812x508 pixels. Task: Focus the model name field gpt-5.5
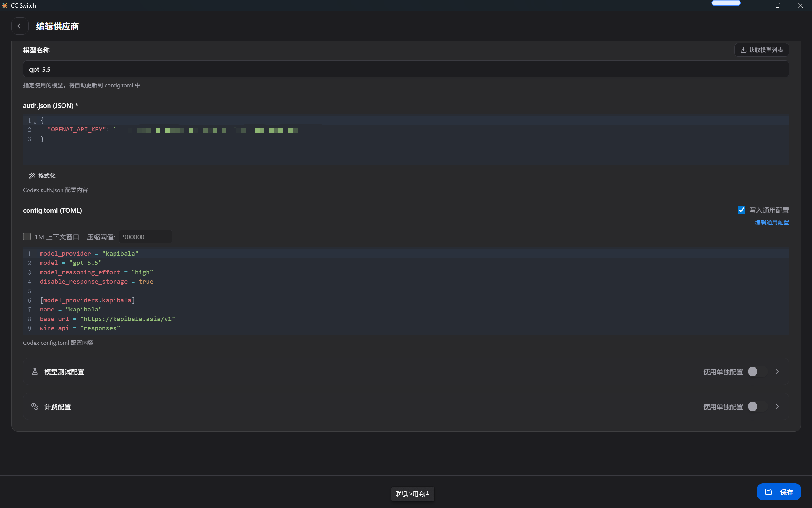click(406, 69)
